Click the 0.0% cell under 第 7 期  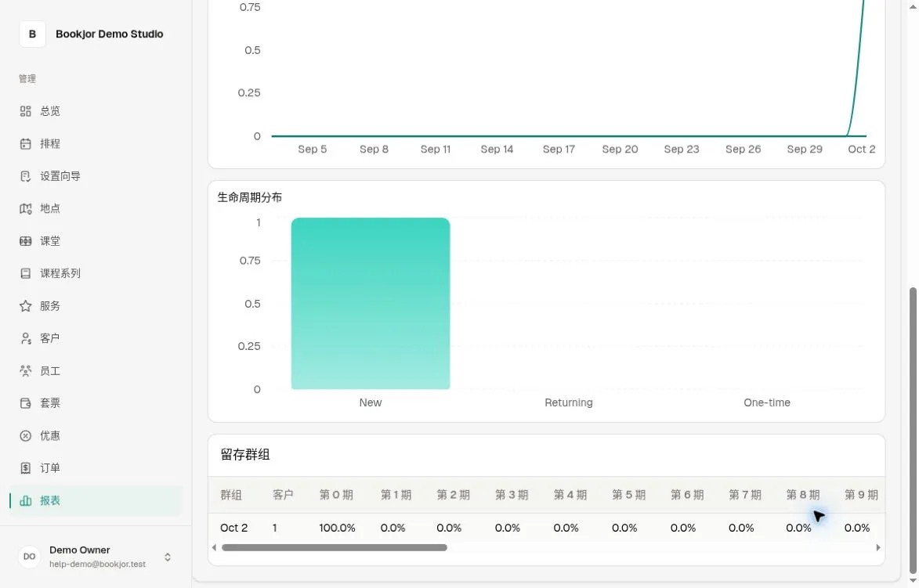pos(741,528)
